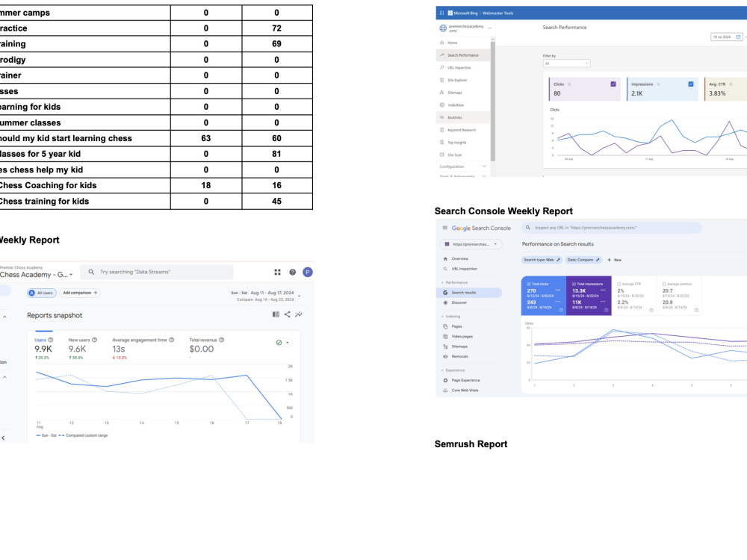Add a New filter in Search Console
Image resolution: width=747 pixels, height=560 pixels.
615,260
